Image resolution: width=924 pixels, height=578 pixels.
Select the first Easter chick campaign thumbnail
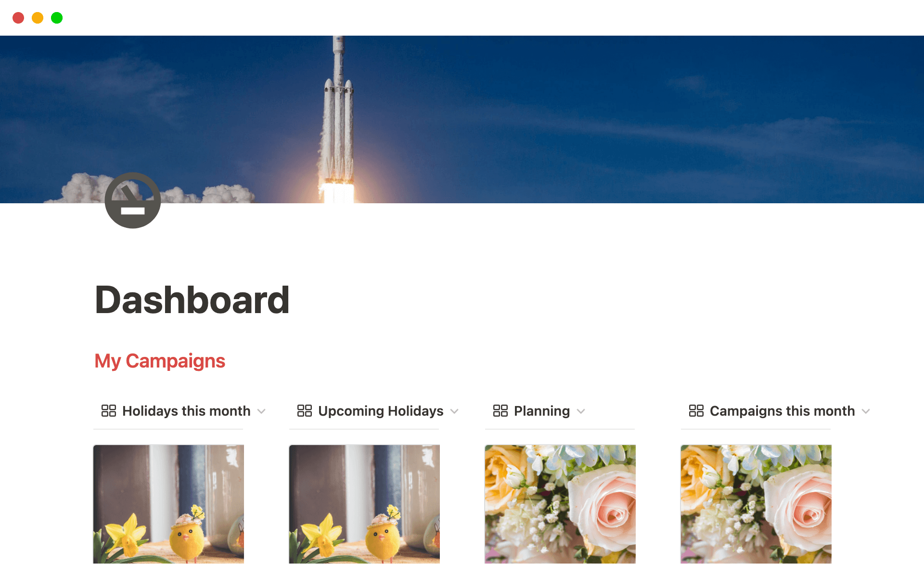click(168, 503)
